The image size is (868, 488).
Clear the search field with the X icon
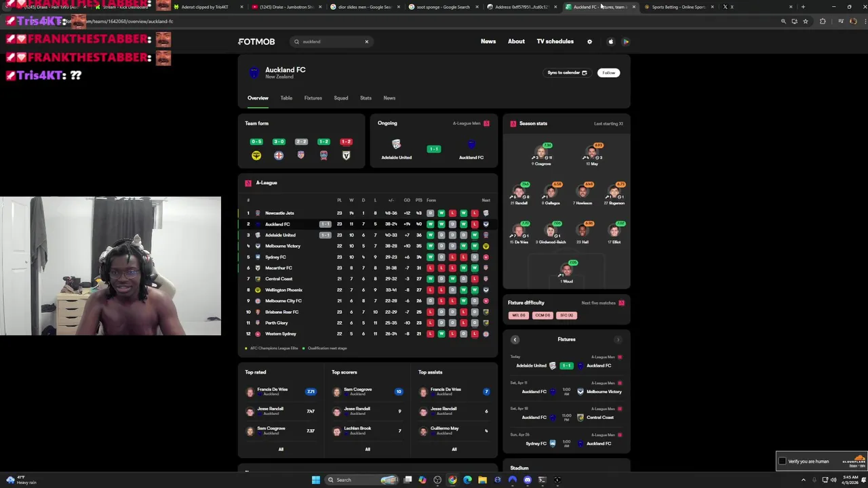(367, 41)
